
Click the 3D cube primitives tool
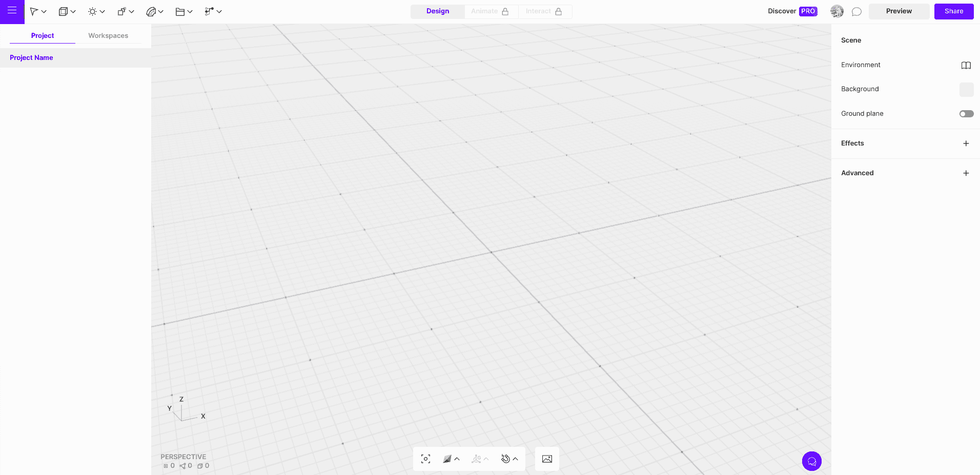point(63,11)
